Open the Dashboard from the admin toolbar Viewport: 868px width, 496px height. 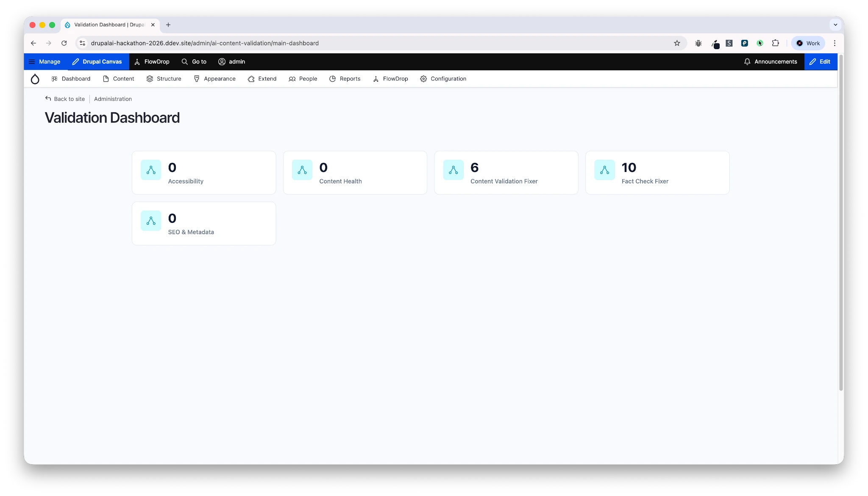71,79
